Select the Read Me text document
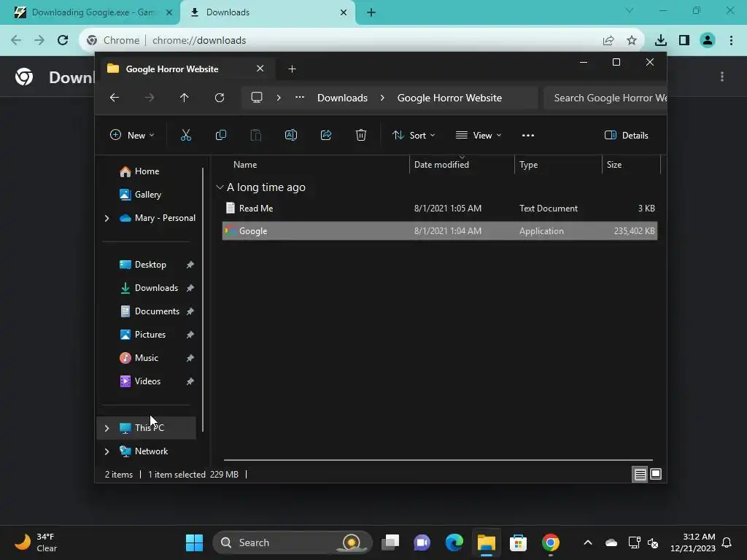This screenshot has height=560, width=747. click(x=439, y=208)
